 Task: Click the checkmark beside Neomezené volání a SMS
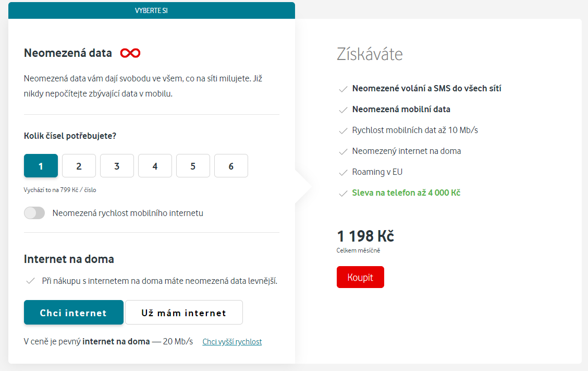pos(343,88)
